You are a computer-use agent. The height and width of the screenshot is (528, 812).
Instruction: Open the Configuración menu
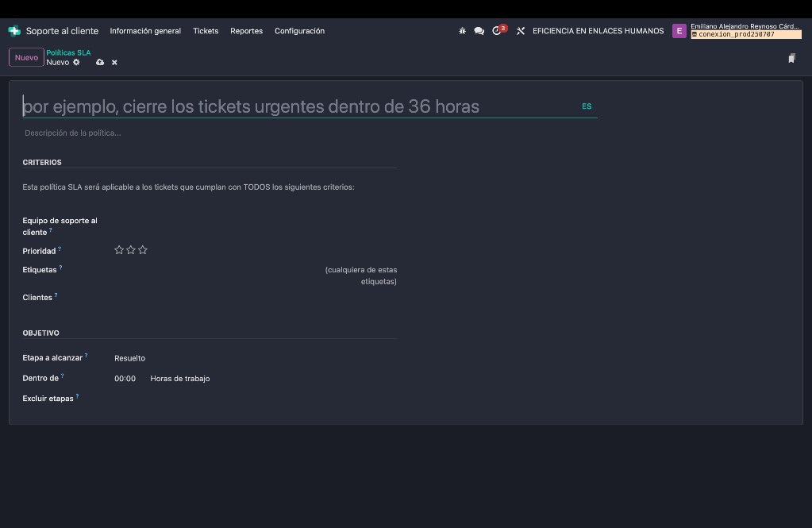pos(299,31)
